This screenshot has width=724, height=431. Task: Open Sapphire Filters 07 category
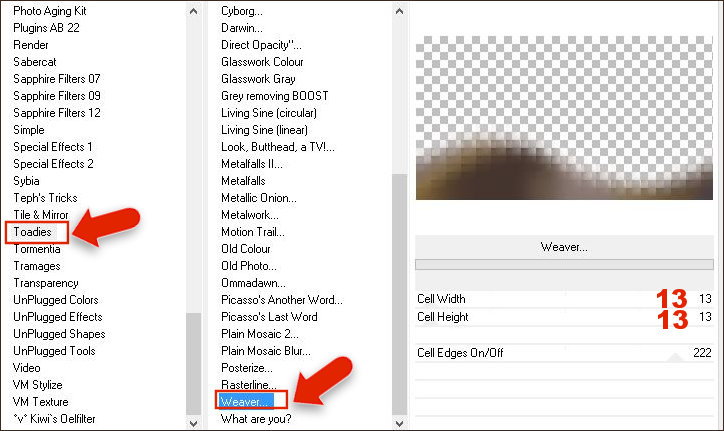click(x=57, y=79)
